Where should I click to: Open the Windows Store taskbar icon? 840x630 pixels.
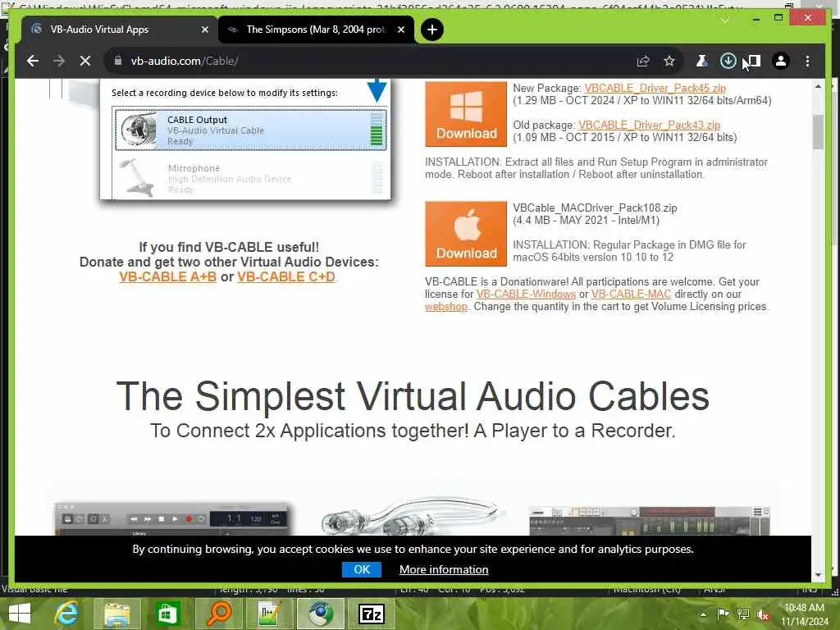(x=167, y=614)
